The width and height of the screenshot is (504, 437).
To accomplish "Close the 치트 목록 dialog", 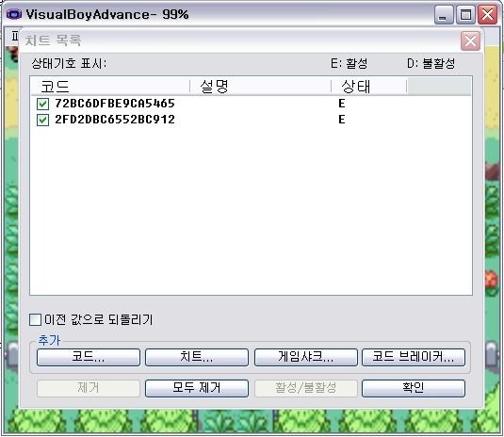I will click(470, 40).
